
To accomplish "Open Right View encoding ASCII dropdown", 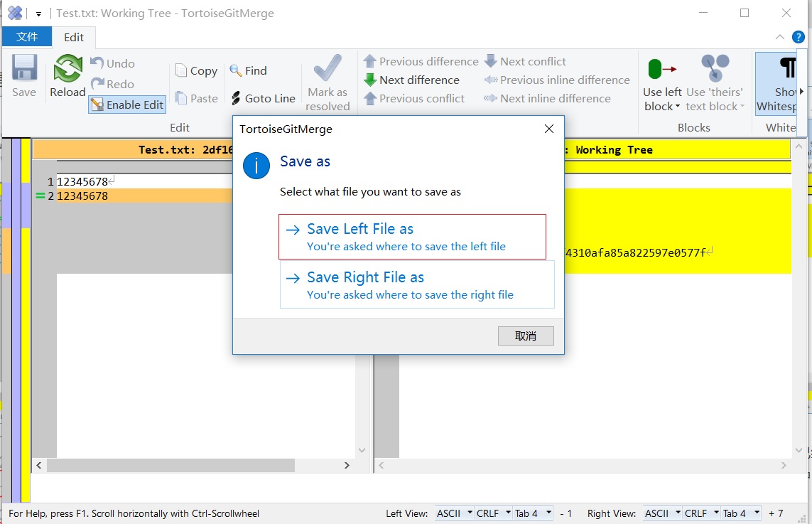I will pos(663,513).
